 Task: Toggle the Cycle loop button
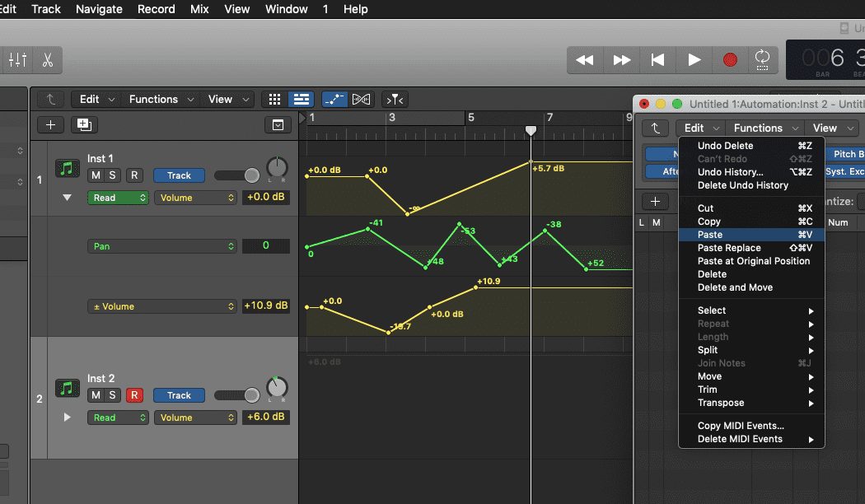(762, 59)
